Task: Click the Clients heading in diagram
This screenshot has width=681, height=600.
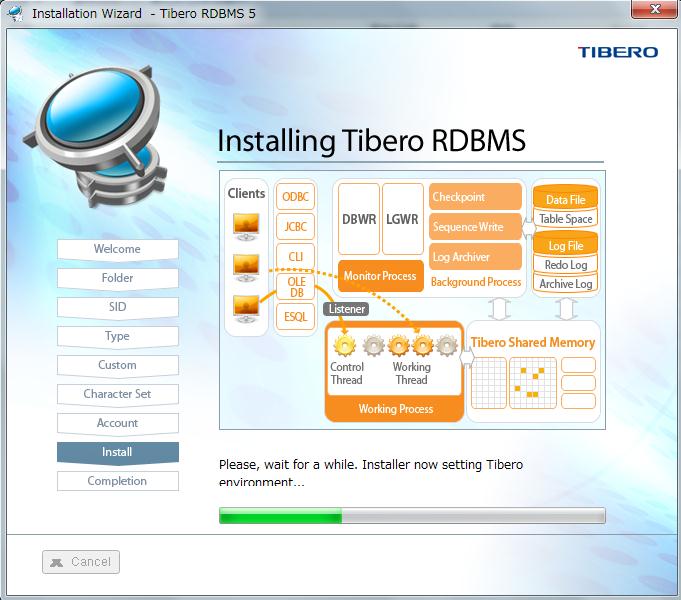Action: (x=246, y=193)
